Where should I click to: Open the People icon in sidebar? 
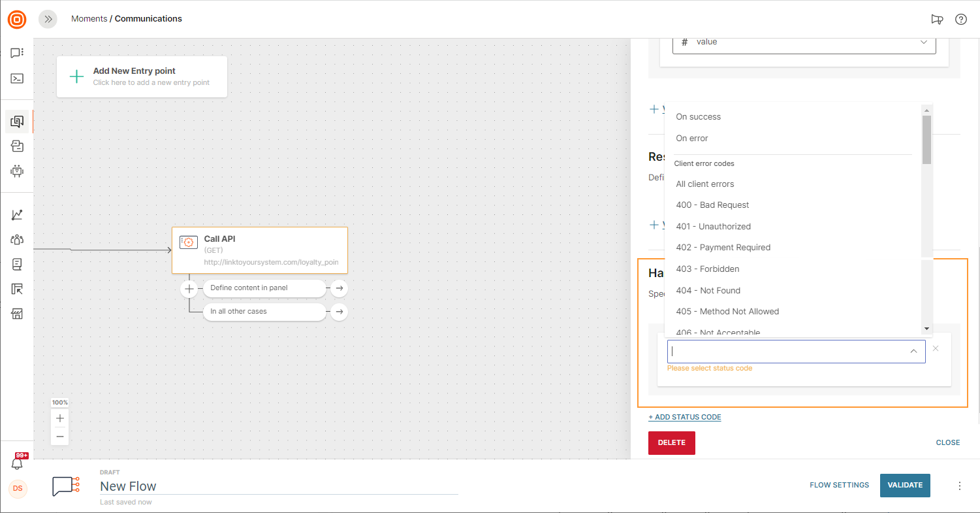pos(18,239)
